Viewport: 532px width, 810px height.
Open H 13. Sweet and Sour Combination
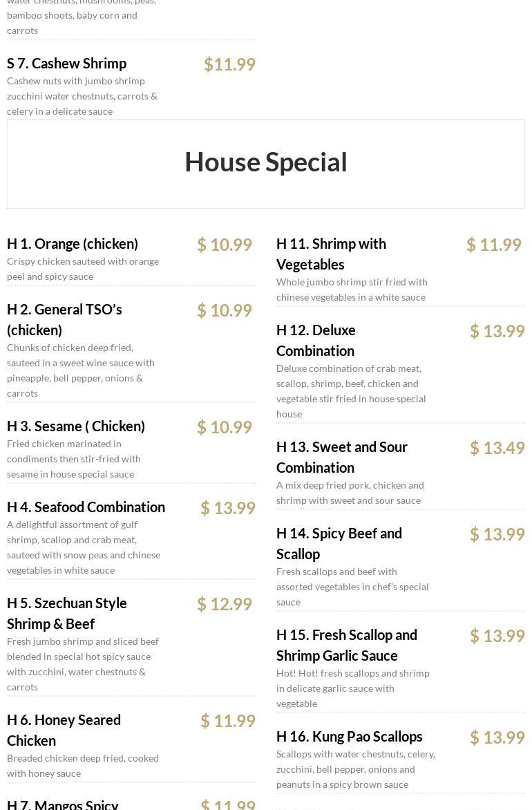[x=341, y=457]
